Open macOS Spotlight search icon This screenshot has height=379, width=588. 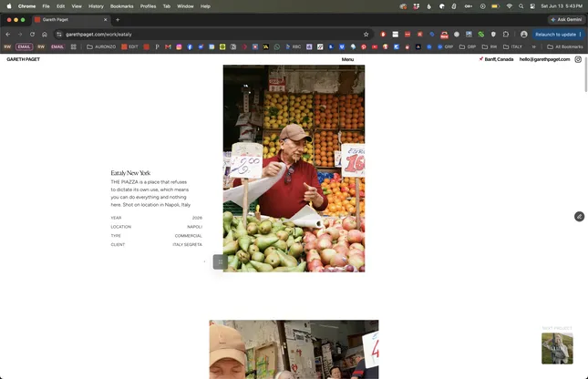tap(521, 6)
